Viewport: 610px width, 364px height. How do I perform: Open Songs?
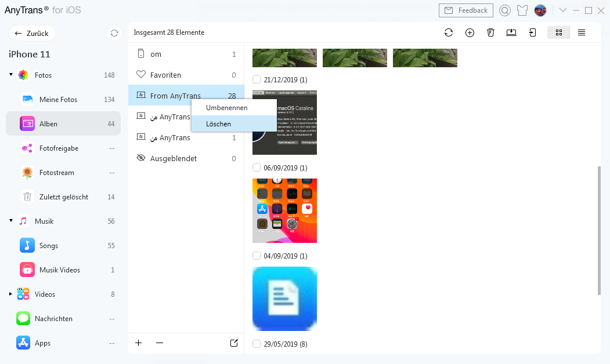pos(63,246)
